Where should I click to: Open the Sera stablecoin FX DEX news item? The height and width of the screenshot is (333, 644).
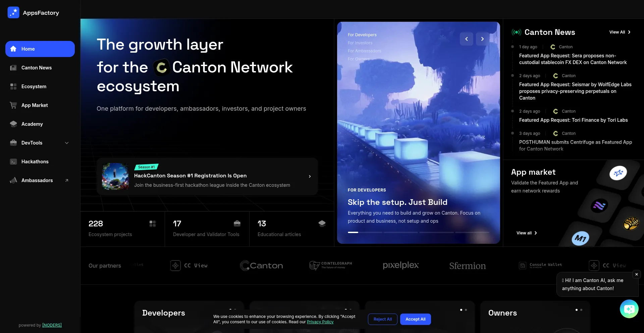tap(573, 59)
